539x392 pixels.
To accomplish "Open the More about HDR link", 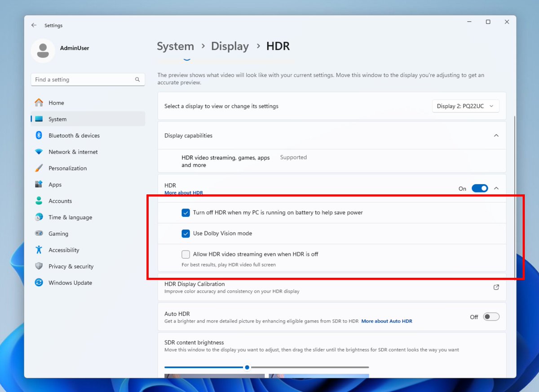I will 183,192.
